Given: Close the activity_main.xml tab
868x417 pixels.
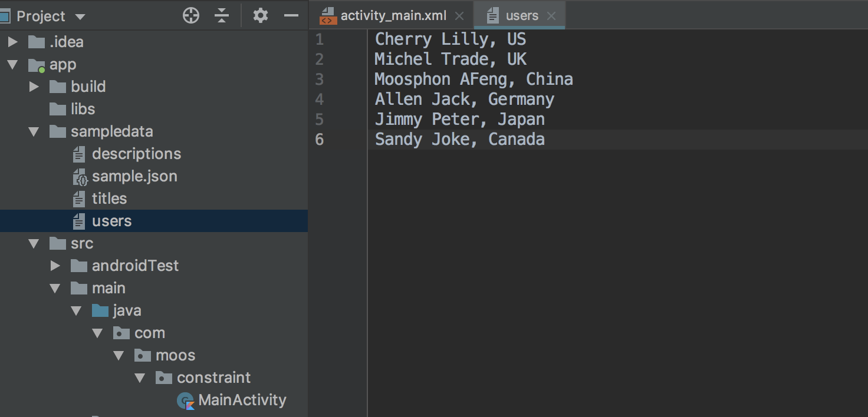Looking at the screenshot, I should pos(460,16).
